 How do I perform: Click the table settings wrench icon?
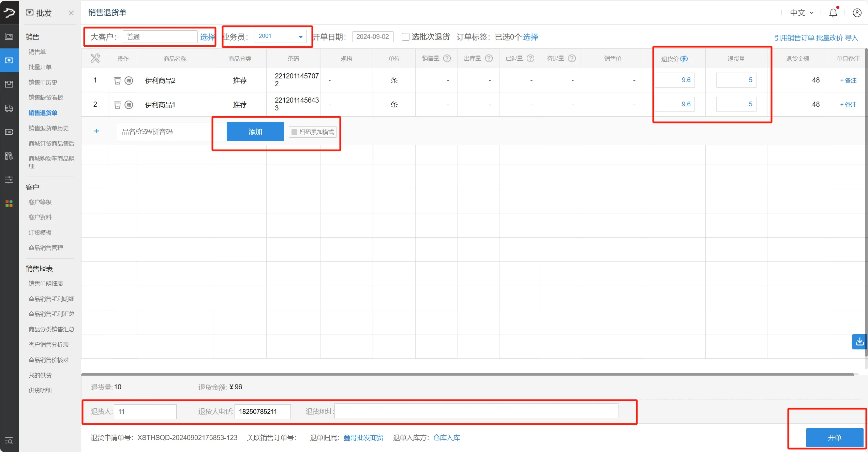coord(95,59)
